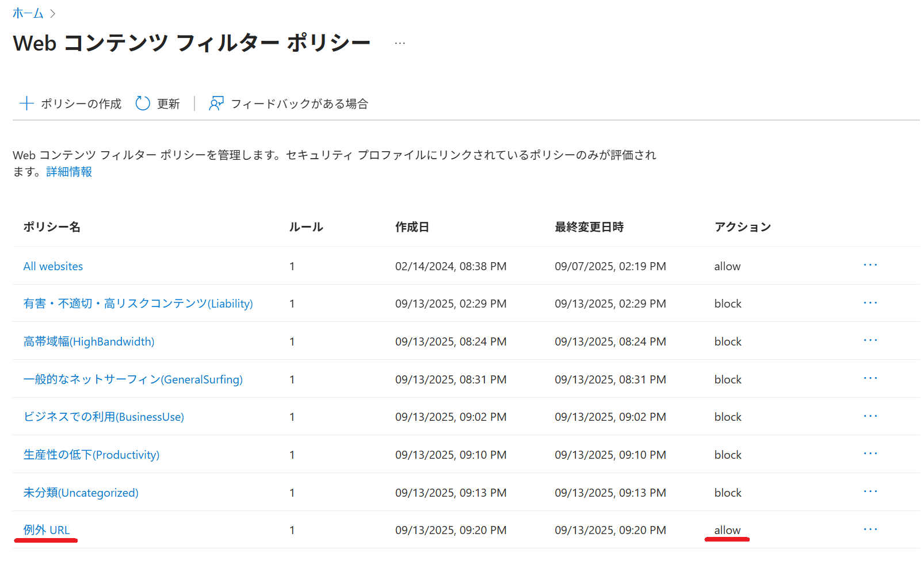Click the block action in BusinessUse row
Screen dimensions: 924x572
[728, 417]
